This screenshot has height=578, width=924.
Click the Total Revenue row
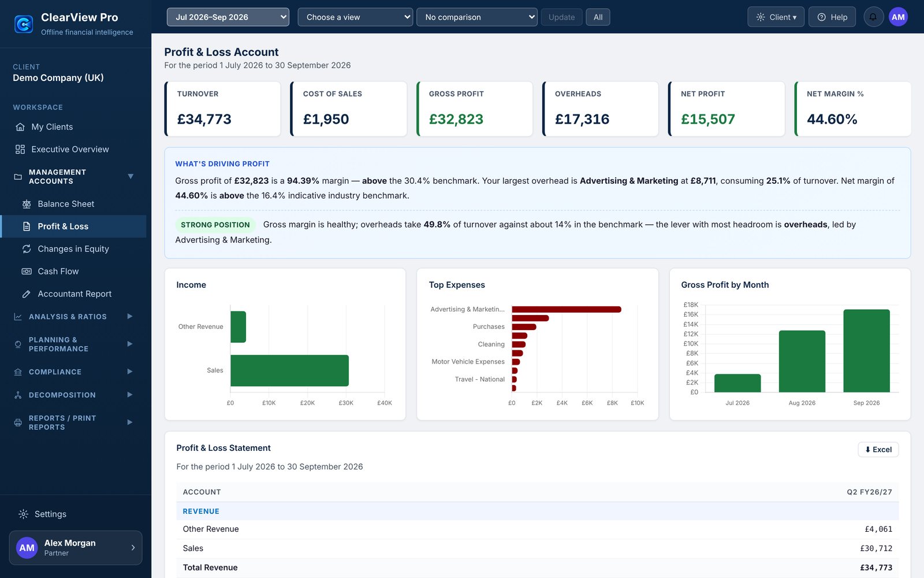click(x=538, y=568)
